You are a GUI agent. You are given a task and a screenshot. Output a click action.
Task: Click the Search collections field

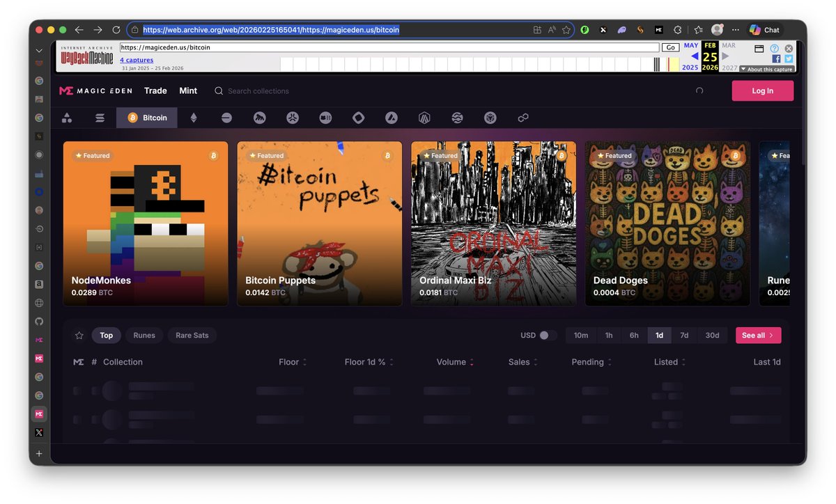[258, 91]
